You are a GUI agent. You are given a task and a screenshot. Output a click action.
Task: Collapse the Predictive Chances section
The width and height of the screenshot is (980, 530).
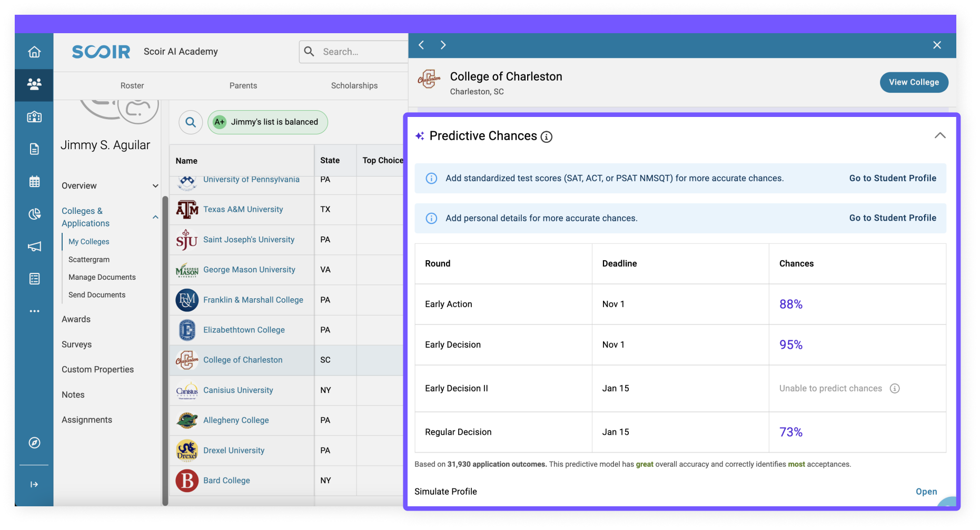[939, 136]
